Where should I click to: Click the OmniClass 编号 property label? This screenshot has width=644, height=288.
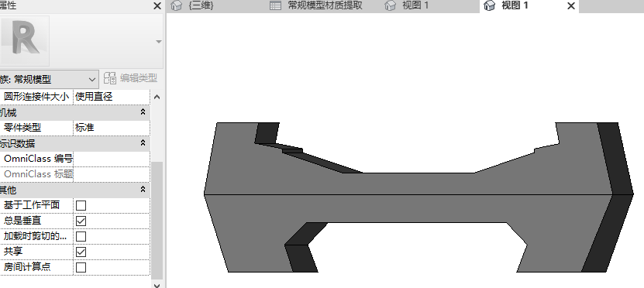pyautogui.click(x=38, y=159)
